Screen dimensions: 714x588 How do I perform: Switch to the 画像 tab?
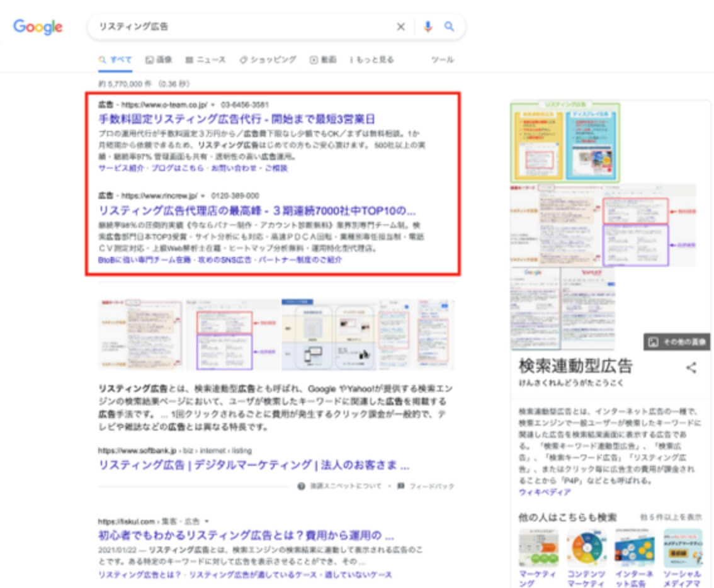[159, 60]
